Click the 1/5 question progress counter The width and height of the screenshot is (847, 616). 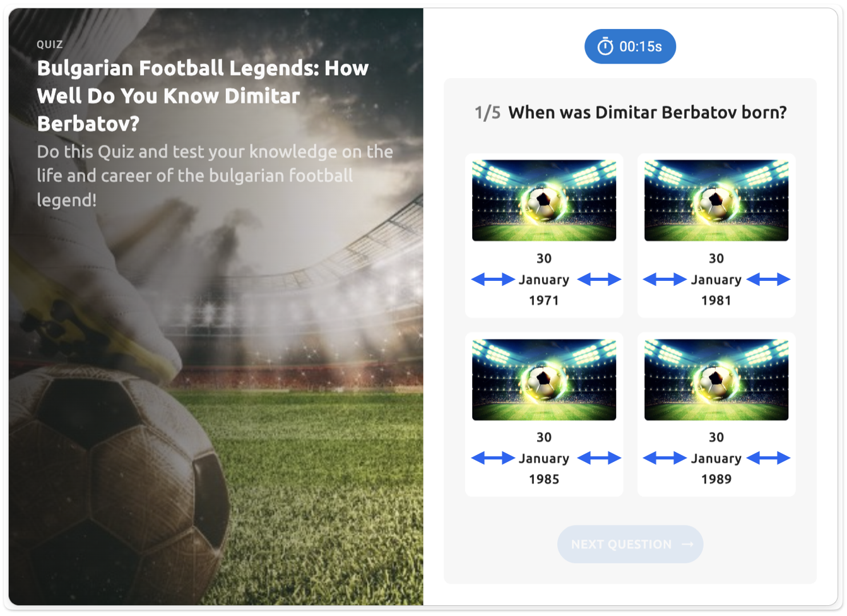(x=487, y=113)
